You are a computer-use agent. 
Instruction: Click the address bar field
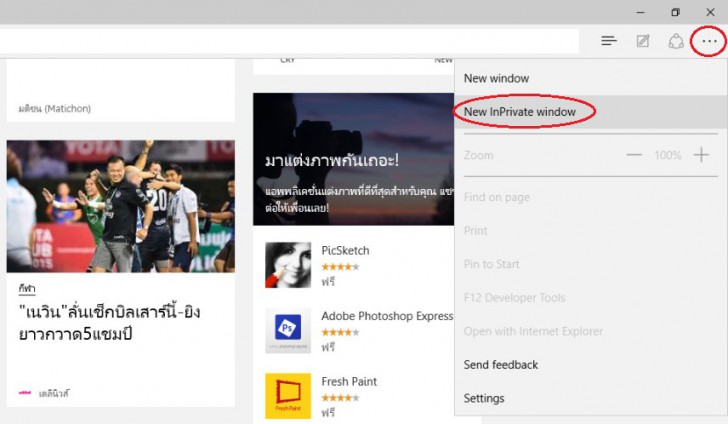pos(290,41)
